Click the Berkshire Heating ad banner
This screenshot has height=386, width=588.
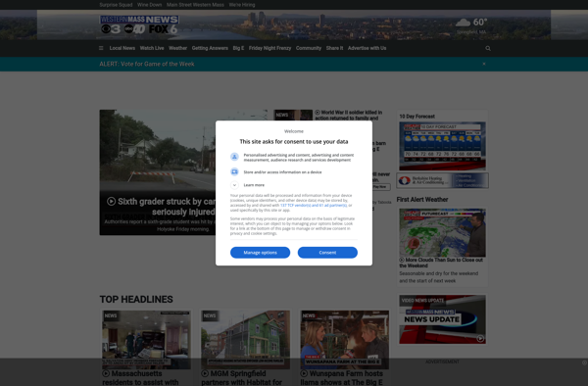tap(443, 180)
